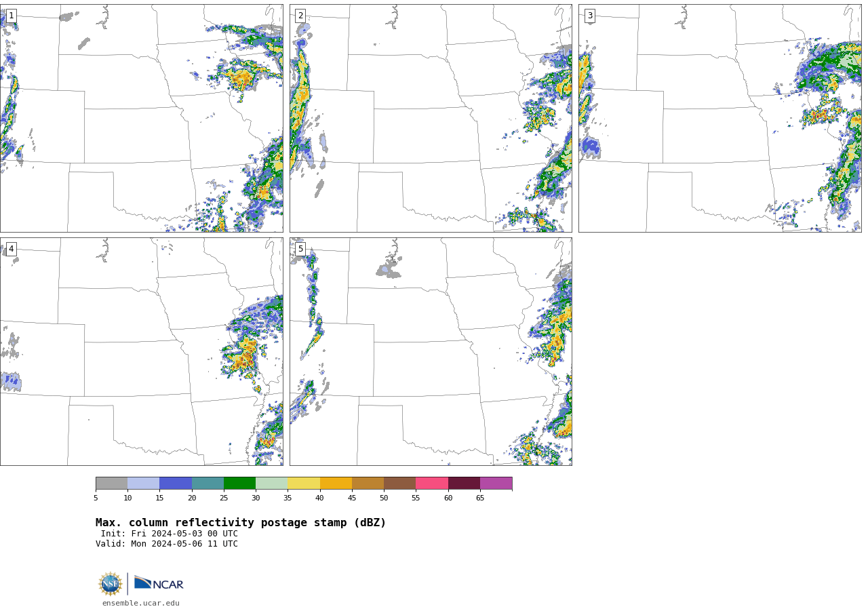Click the colorbar tick label 50
The image size is (868, 611).
pyautogui.click(x=384, y=498)
